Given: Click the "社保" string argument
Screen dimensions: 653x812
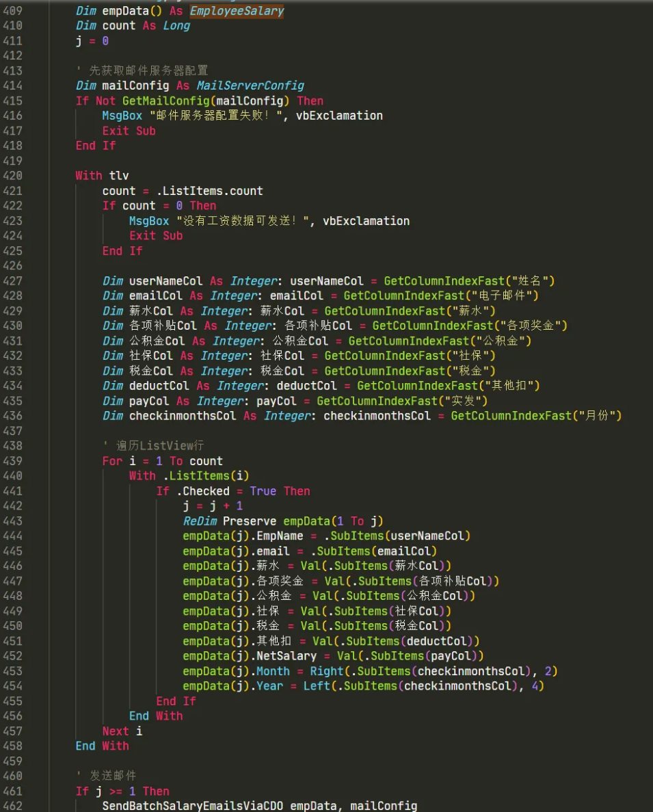Looking at the screenshot, I should [470, 356].
